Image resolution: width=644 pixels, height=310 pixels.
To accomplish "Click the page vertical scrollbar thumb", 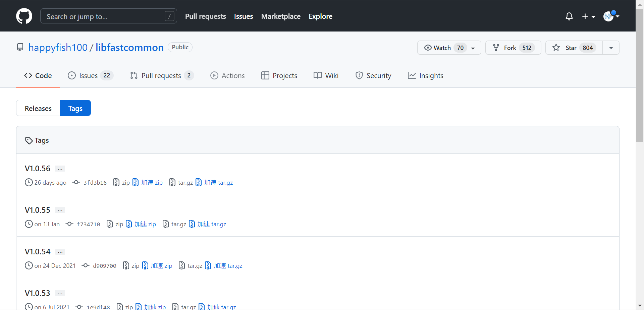I will pyautogui.click(x=640, y=75).
